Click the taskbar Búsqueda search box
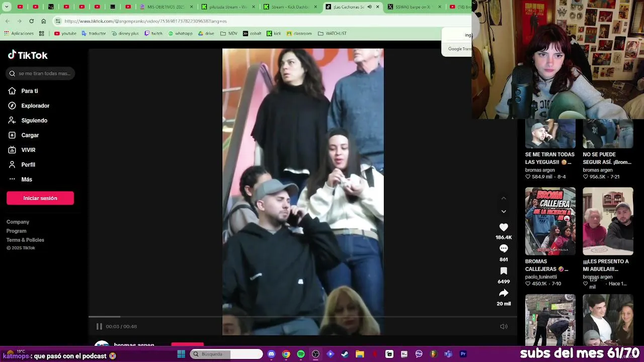Viewport: 644px width, 362px height. tap(226, 354)
